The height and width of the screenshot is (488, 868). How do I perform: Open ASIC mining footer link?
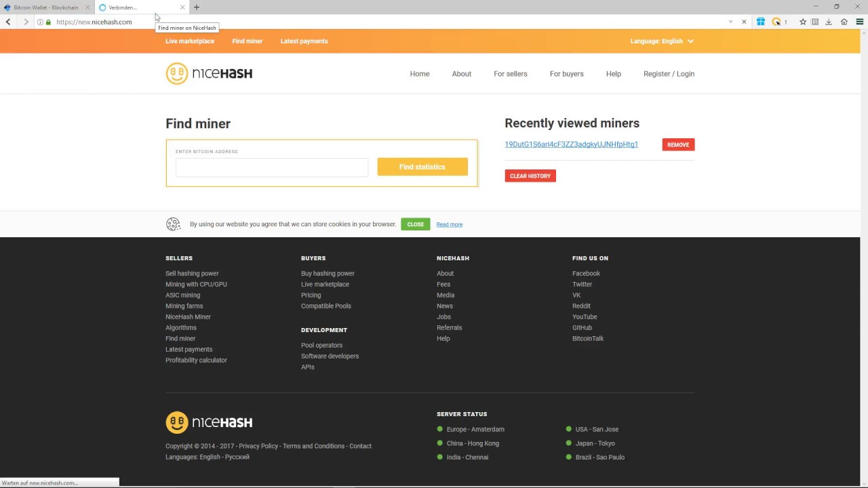pyautogui.click(x=182, y=296)
